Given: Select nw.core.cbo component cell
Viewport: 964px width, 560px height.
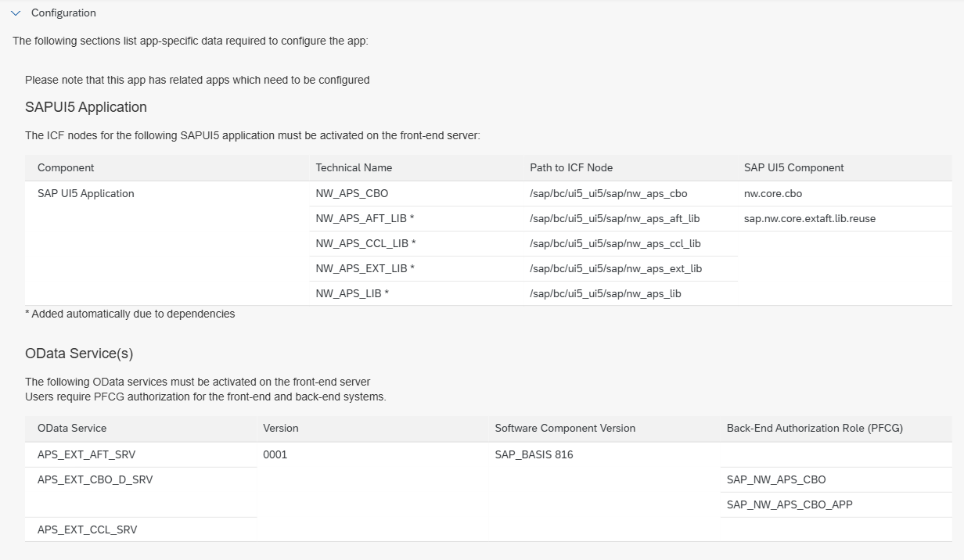Looking at the screenshot, I should (773, 193).
